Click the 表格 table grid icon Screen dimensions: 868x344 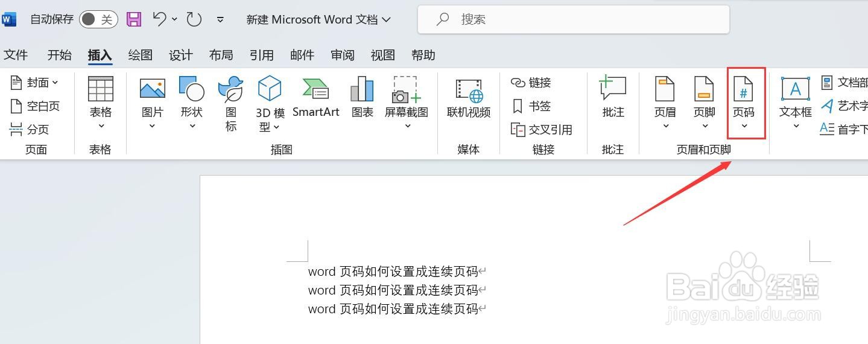pos(101,89)
